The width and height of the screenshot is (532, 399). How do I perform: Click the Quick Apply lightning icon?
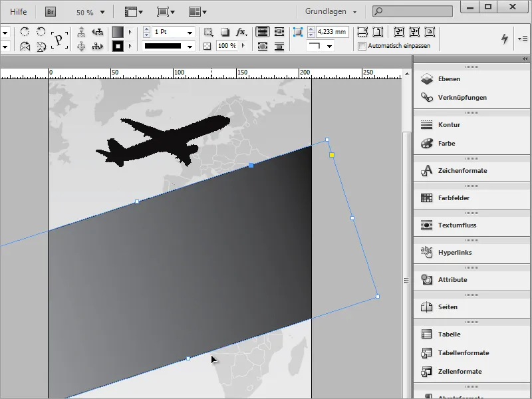click(x=504, y=39)
